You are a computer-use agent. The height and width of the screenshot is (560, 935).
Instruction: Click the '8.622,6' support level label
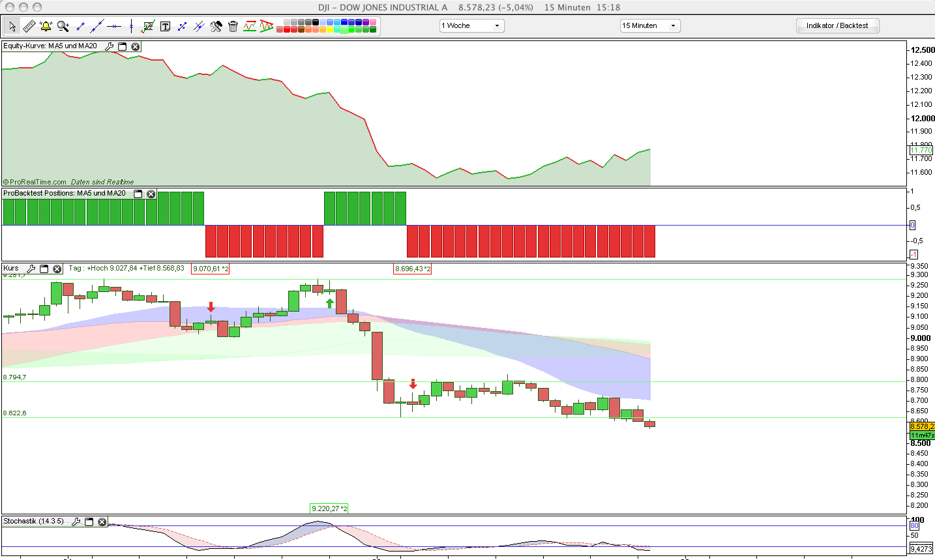[x=14, y=413]
